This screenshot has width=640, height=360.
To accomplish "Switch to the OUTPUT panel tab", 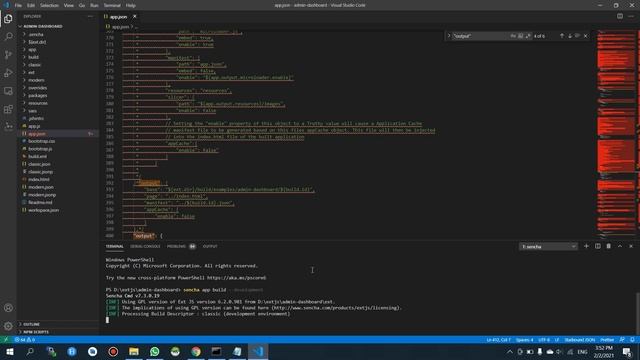I will (x=210, y=246).
